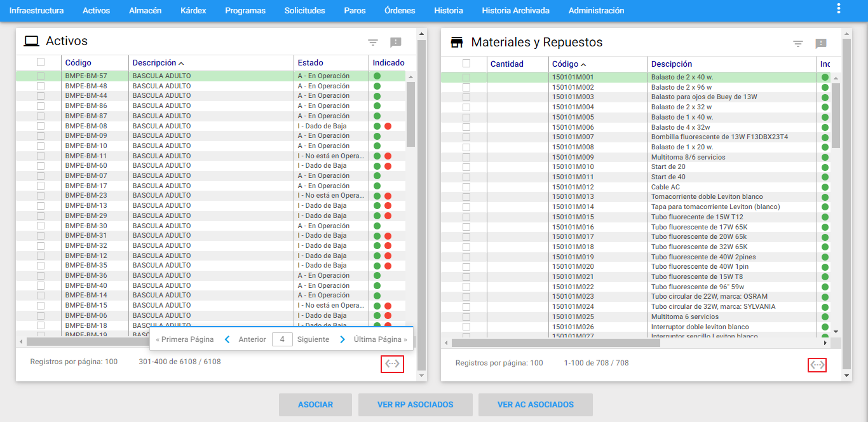
Task: Click Materiales table vertical scrollbar thumb
Action: click(836, 116)
